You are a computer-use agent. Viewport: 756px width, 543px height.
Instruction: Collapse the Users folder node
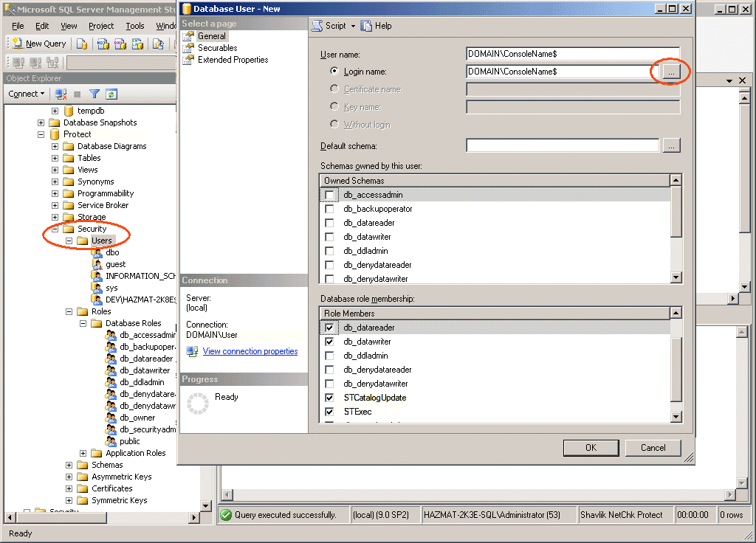(69, 241)
